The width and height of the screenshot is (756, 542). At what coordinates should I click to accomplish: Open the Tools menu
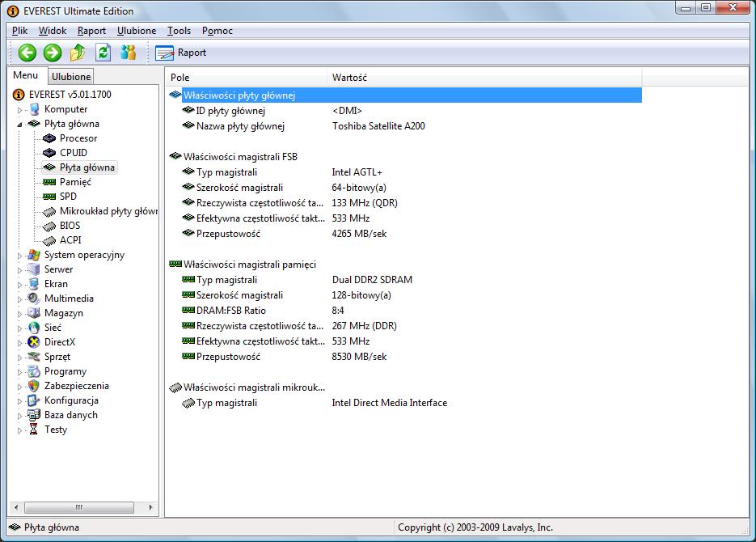click(x=179, y=31)
